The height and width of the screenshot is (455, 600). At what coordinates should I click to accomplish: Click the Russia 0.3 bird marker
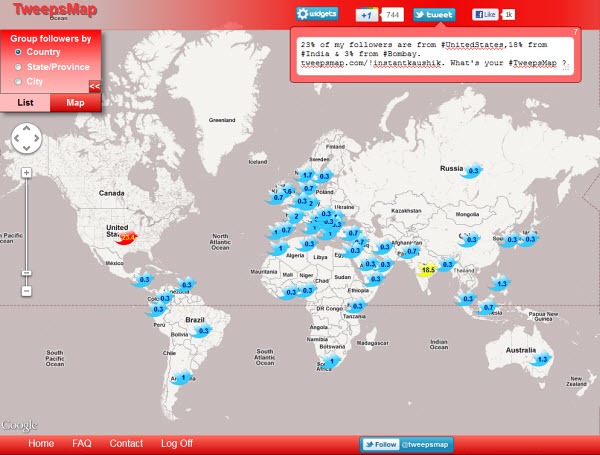(x=472, y=171)
